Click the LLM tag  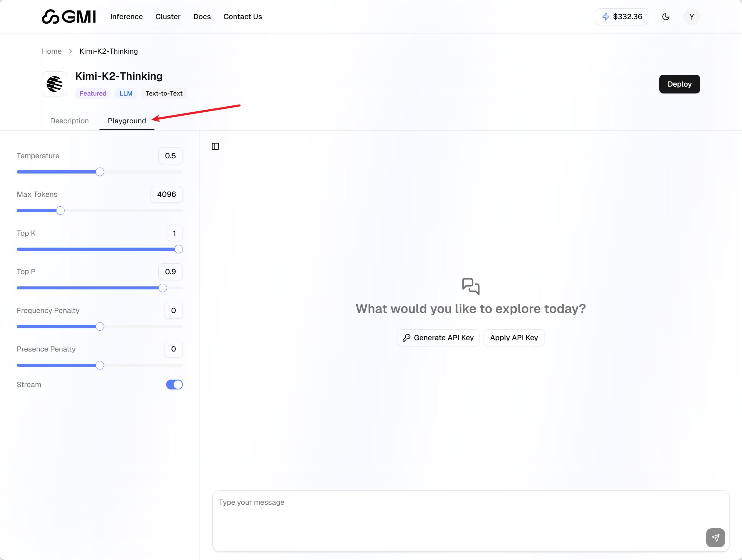pyautogui.click(x=126, y=93)
